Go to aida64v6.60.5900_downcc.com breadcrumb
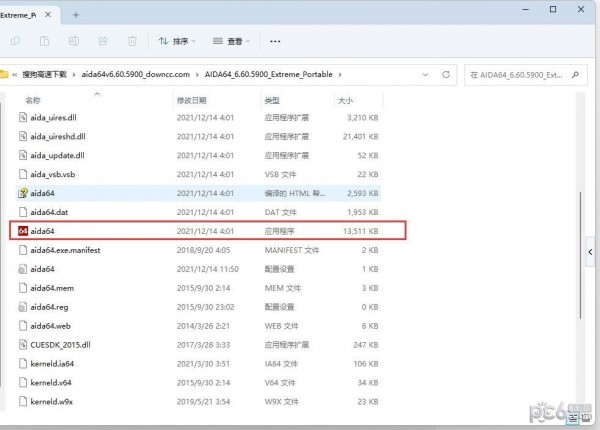 pos(135,74)
